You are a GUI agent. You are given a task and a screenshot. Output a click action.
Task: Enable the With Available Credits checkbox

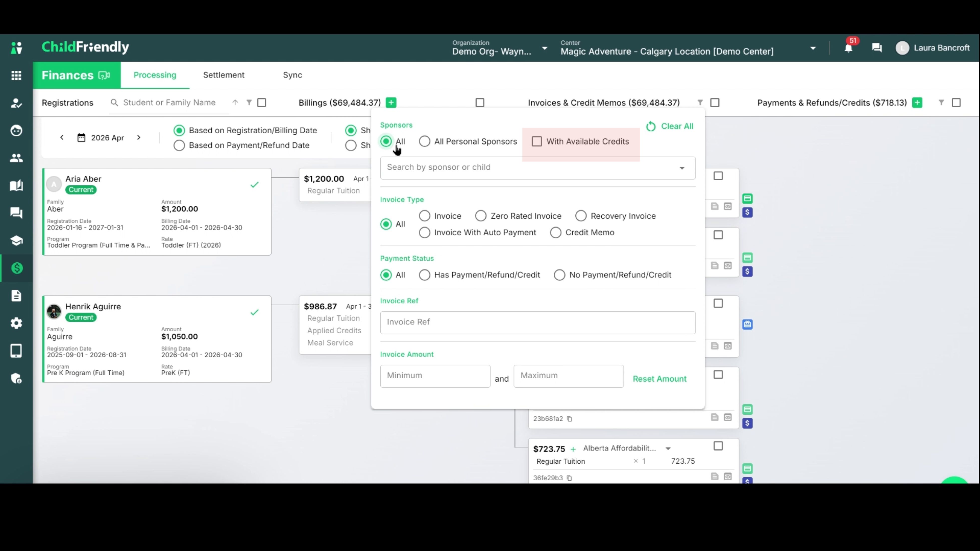point(537,142)
